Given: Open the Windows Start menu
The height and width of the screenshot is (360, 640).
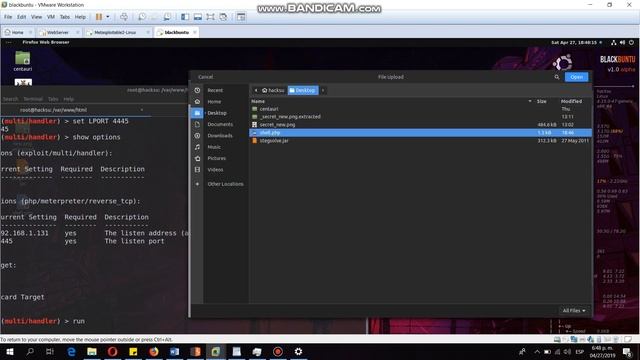Looking at the screenshot, I should coord(9,351).
